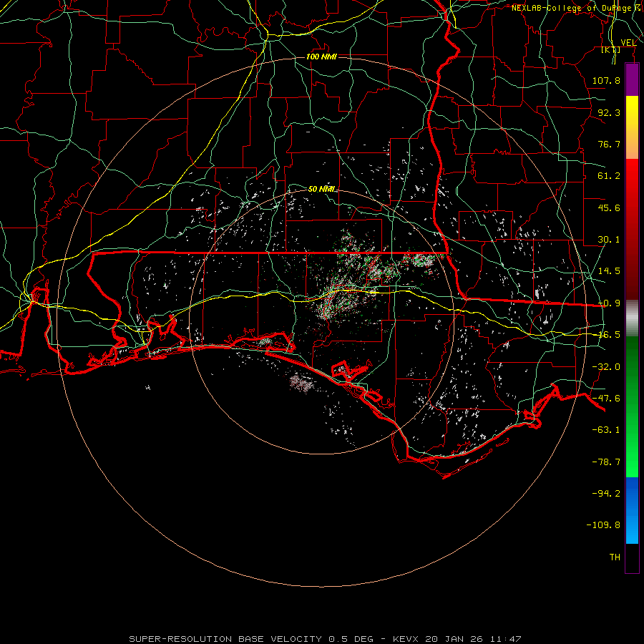Click the 14.5 legend value

tap(609, 271)
